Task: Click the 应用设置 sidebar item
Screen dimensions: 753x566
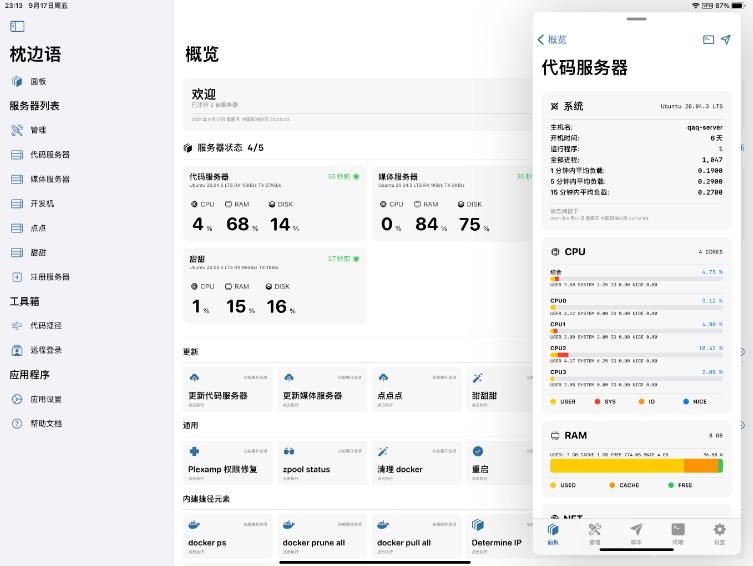Action: coord(45,399)
